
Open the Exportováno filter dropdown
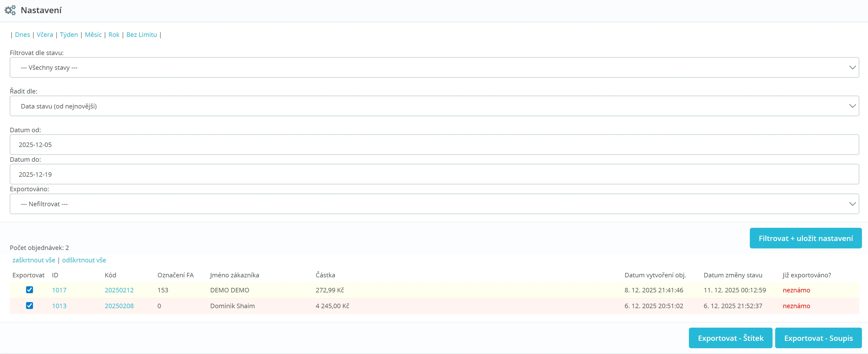click(x=434, y=204)
